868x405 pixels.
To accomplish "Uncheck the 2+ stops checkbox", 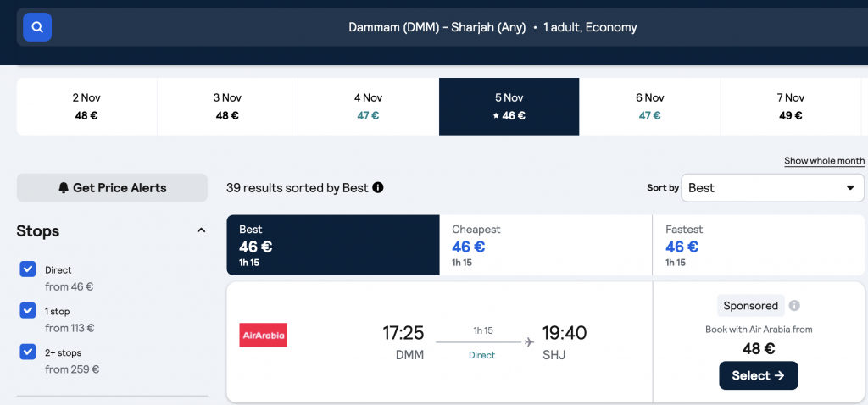I will pos(28,352).
